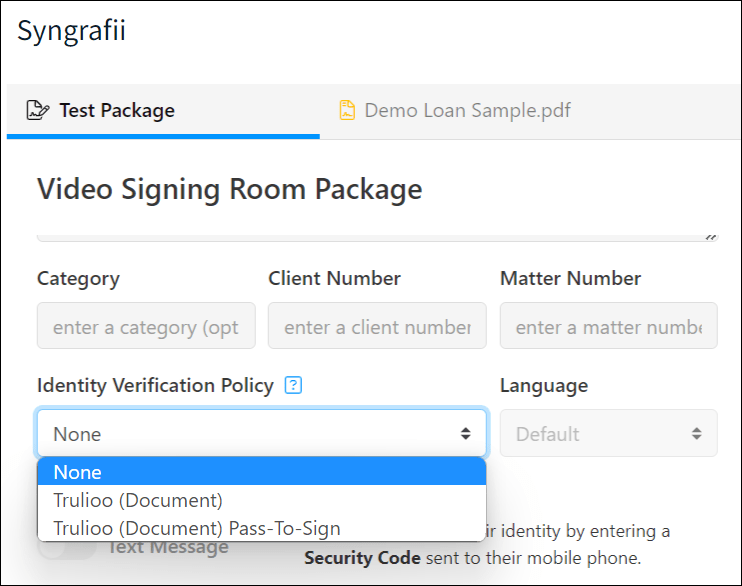This screenshot has height=586, width=742.
Task: Click the Text Message label
Action: click(167, 547)
